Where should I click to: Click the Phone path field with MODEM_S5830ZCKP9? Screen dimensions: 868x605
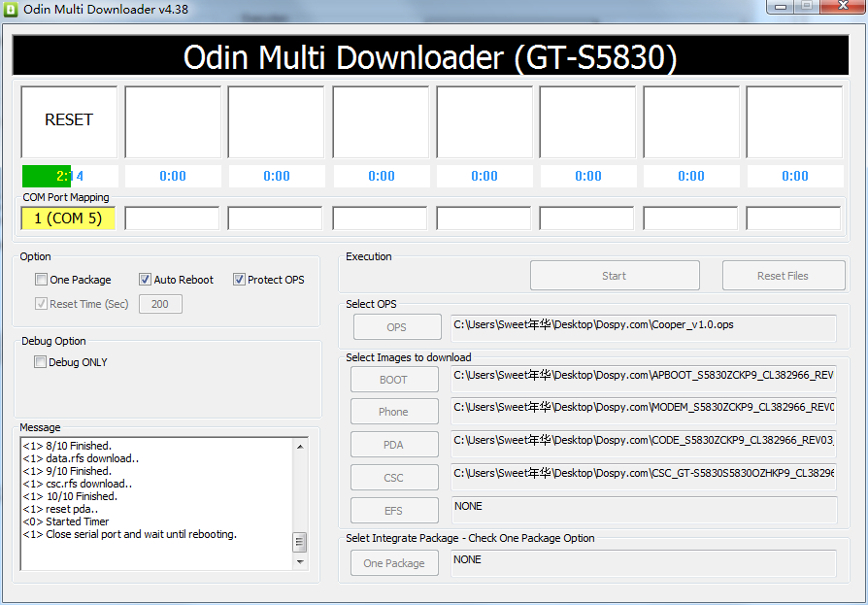pyautogui.click(x=644, y=411)
